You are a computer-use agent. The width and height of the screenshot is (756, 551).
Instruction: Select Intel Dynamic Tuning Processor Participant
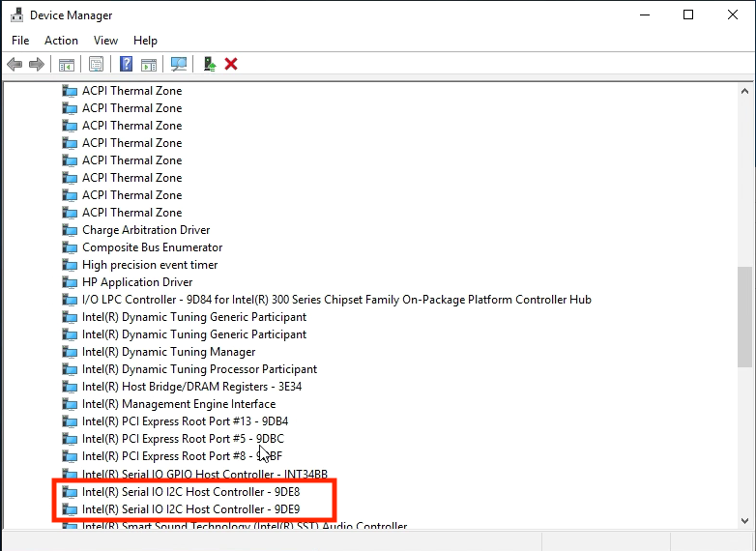(199, 369)
